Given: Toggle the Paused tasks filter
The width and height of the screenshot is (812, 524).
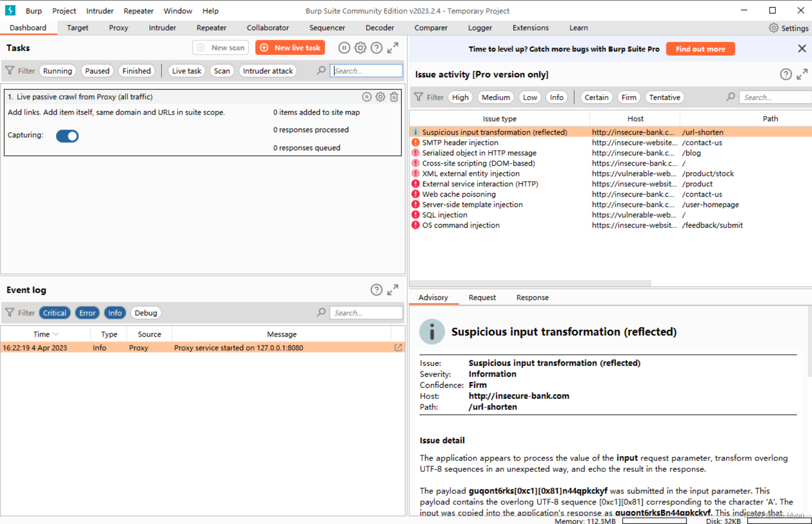Looking at the screenshot, I should coord(98,71).
